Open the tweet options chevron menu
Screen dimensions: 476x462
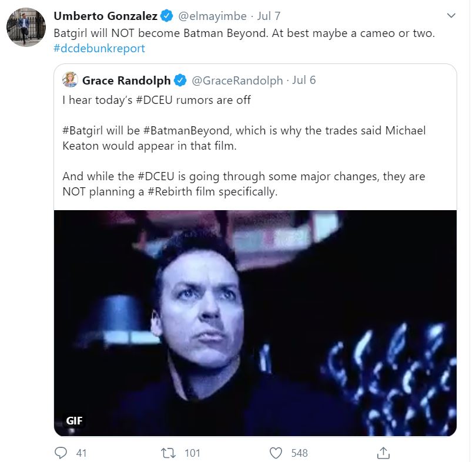(451, 16)
